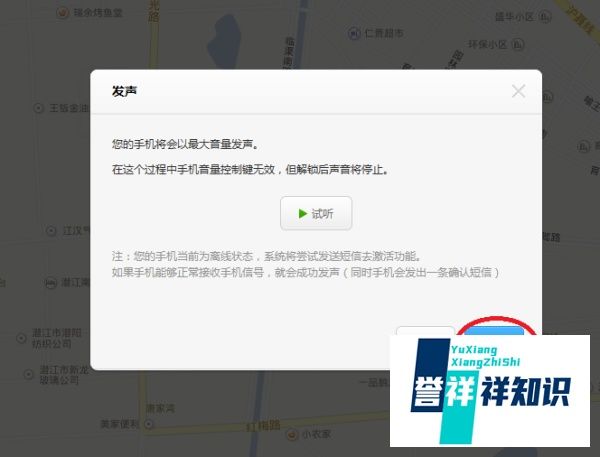
Task: Click the 誉祥祥知识 watermark logo
Action: (x=490, y=391)
